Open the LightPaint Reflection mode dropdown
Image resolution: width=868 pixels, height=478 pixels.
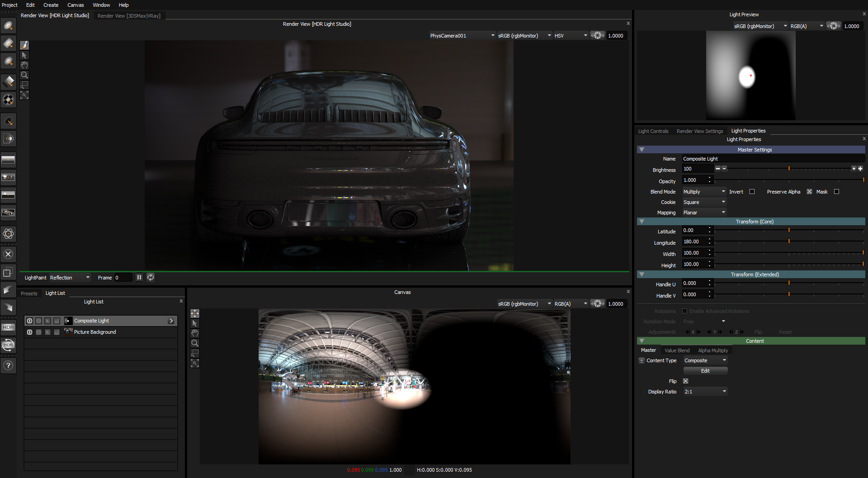[70, 277]
